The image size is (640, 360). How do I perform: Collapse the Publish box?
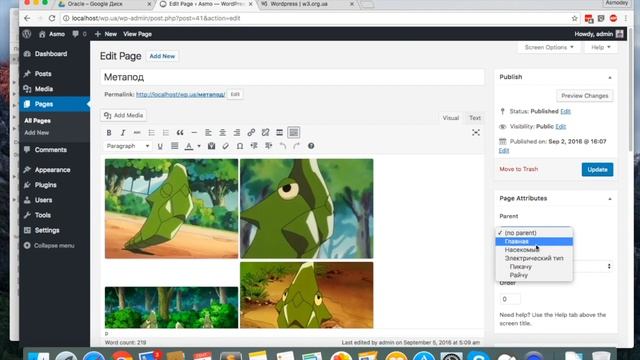click(x=610, y=77)
